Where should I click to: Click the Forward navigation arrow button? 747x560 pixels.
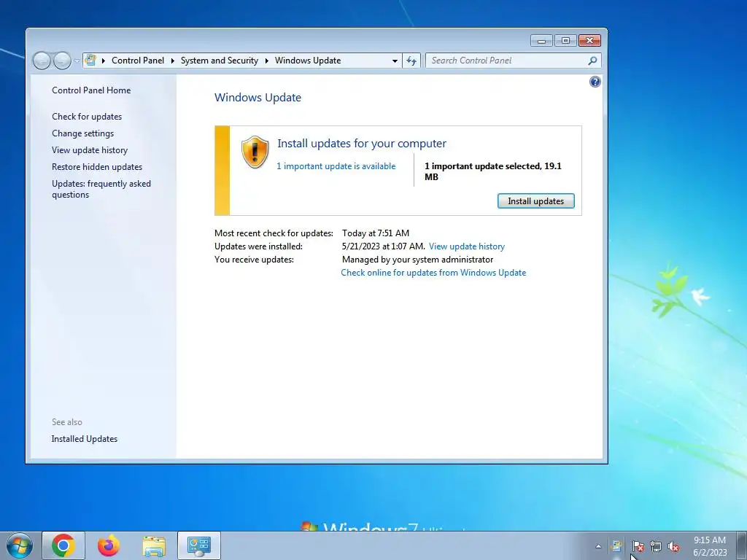click(x=62, y=61)
